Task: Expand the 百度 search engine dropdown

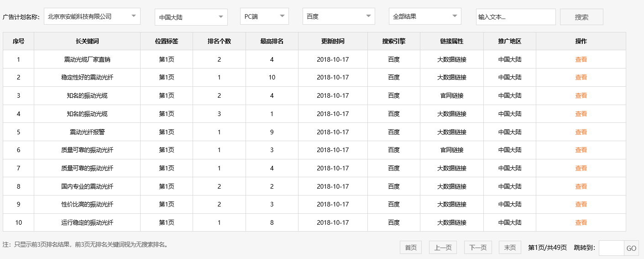Action: pyautogui.click(x=339, y=16)
